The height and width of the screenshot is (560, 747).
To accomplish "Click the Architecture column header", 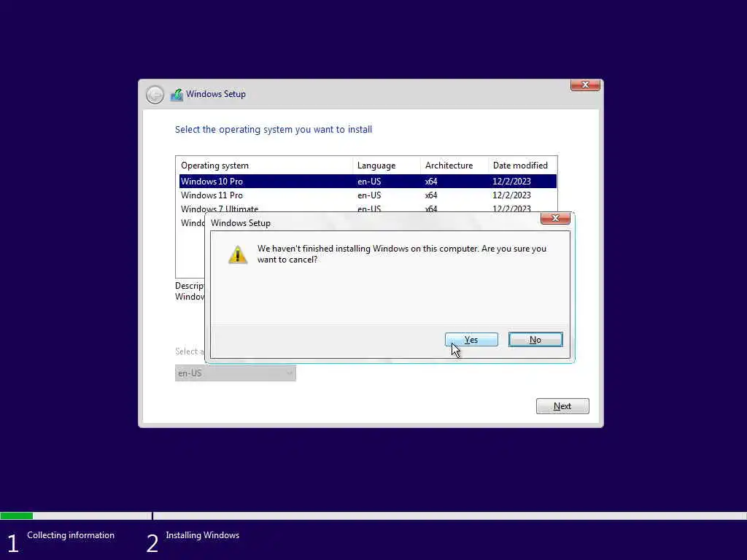I will pos(454,166).
